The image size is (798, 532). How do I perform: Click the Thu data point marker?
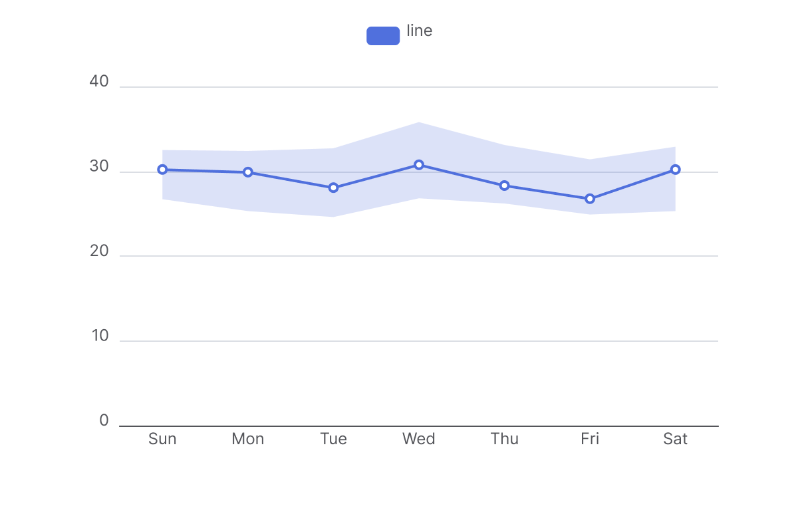tap(505, 186)
